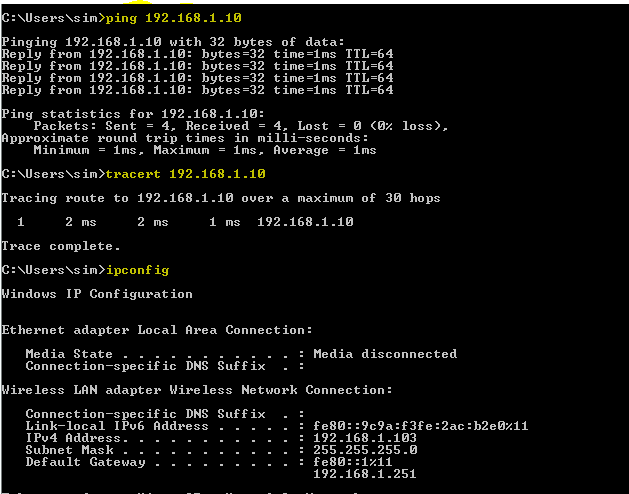Image resolution: width=629 pixels, height=494 pixels.
Task: Click the 'Ping statistics for 192.168.1.10' line
Action: [133, 114]
